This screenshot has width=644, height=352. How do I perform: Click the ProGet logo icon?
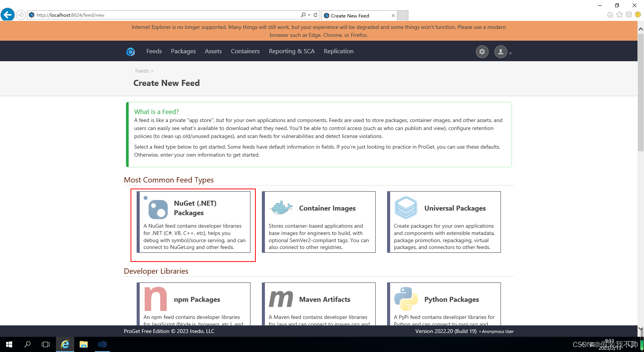(131, 52)
